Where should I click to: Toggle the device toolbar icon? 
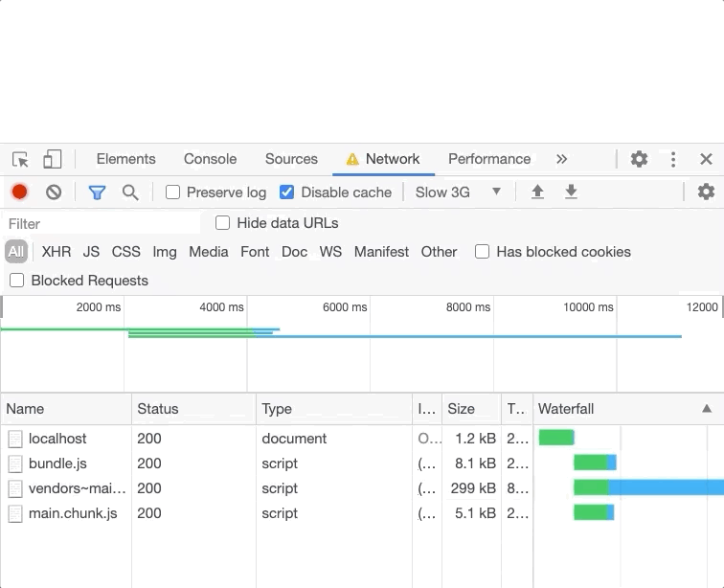click(53, 160)
